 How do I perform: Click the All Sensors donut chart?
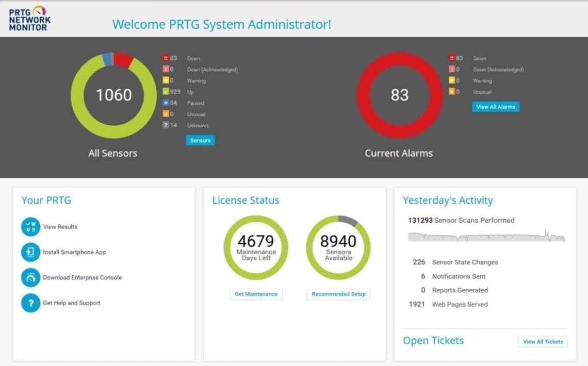(x=112, y=95)
